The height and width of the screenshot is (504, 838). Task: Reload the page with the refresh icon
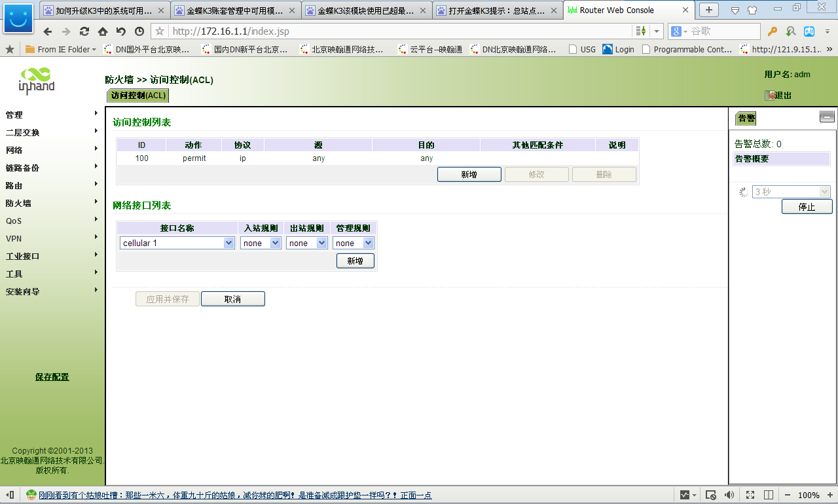point(84,31)
